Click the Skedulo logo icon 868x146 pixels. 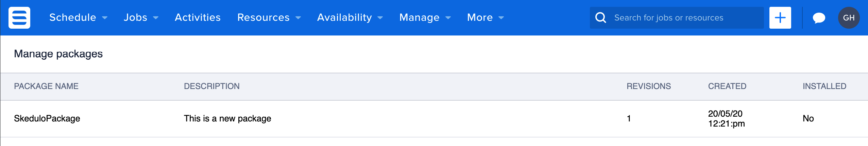19,18
